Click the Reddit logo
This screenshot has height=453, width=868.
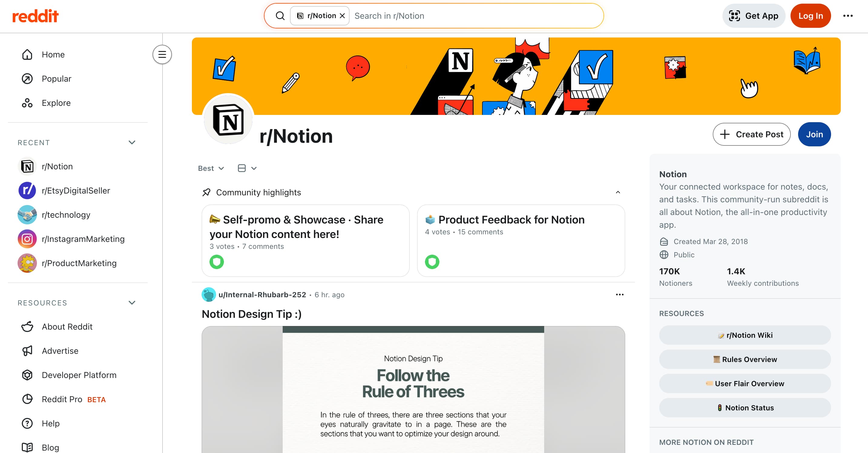[x=35, y=15]
